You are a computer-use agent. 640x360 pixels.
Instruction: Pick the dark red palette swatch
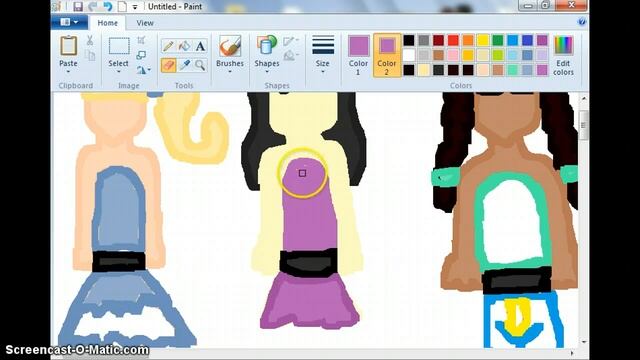(438, 40)
